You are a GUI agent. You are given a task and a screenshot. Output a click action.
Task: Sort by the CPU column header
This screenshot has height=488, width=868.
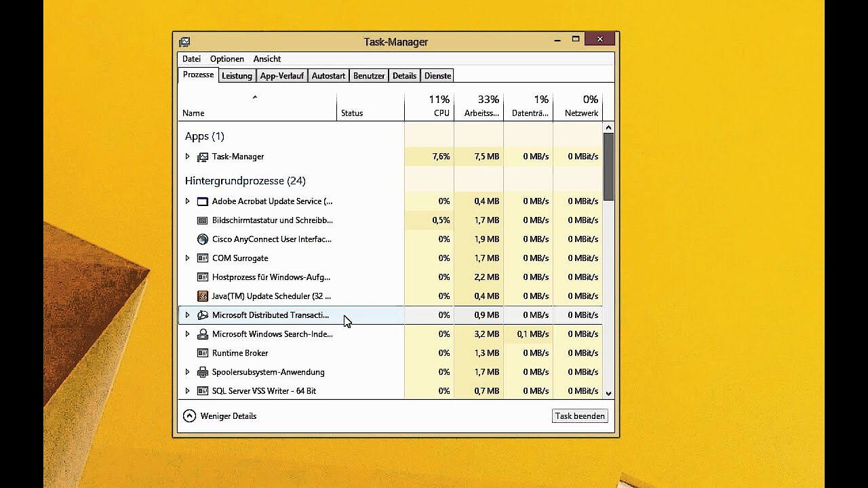pyautogui.click(x=429, y=106)
